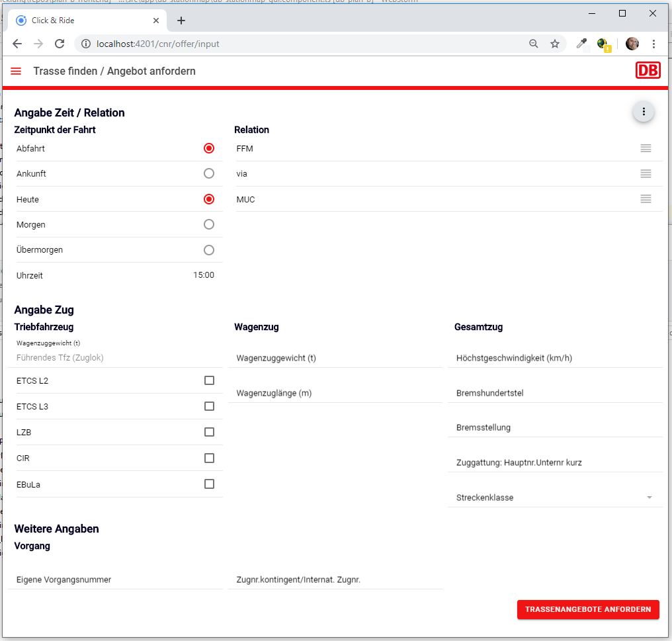The image size is (672, 641).
Task: Expand the Streckenklasse dropdown
Action: click(554, 497)
